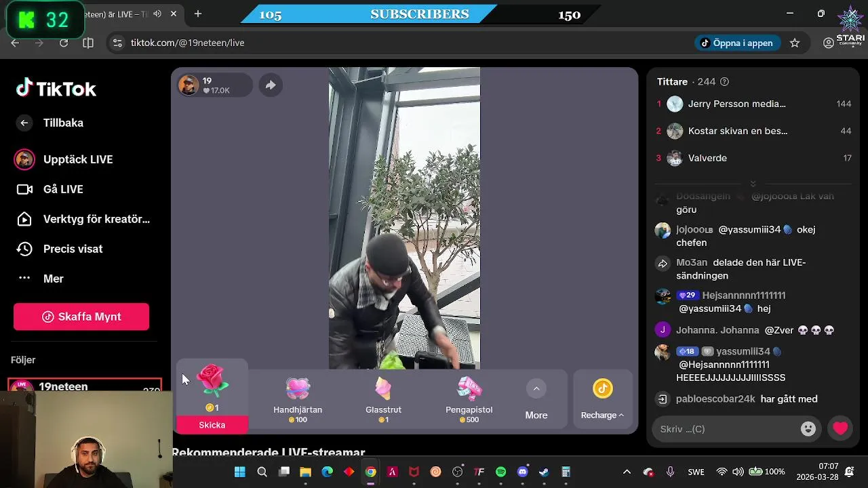
Task: Click the Tittare help question icon
Action: coord(724,81)
